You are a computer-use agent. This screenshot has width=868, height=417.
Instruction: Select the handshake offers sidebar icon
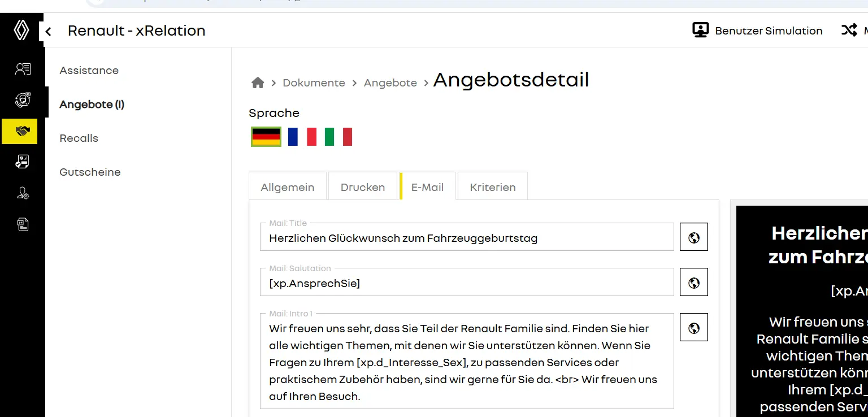[20, 131]
